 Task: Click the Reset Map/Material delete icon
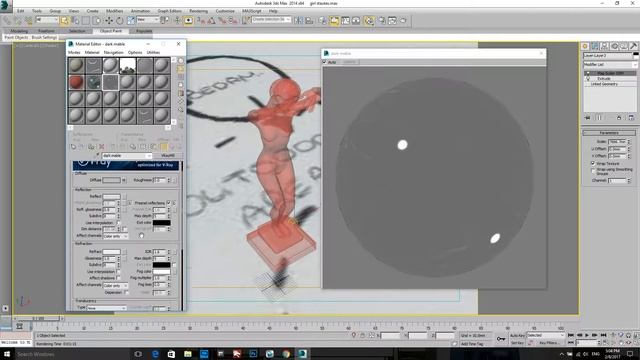(101, 147)
